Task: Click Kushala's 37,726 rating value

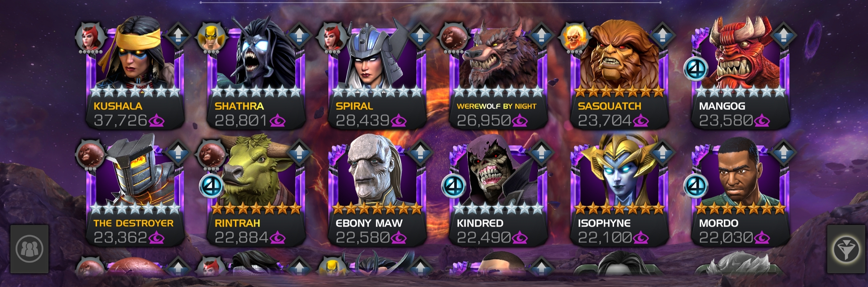Action: (120, 120)
